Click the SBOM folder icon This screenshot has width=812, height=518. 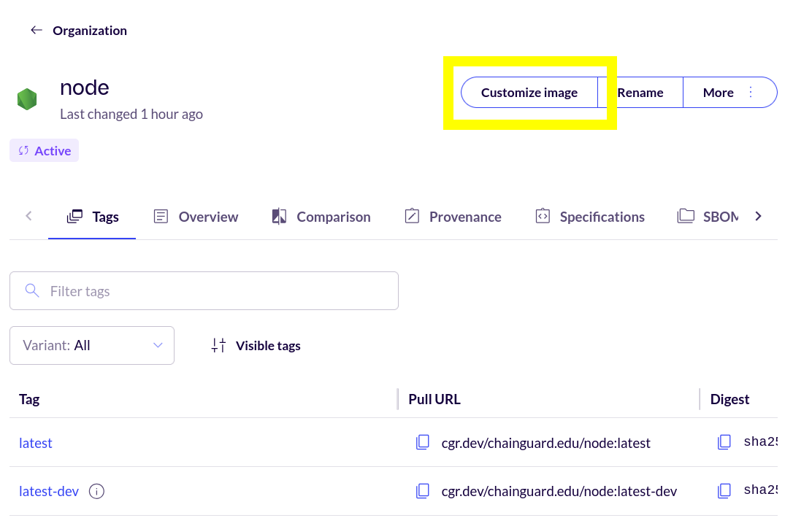click(x=686, y=216)
